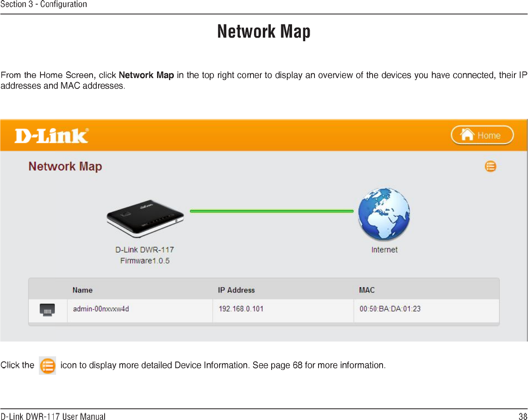This screenshot has height=420, width=528.
Task: Select the D-Link DWR-117 router image
Action: tap(145, 219)
